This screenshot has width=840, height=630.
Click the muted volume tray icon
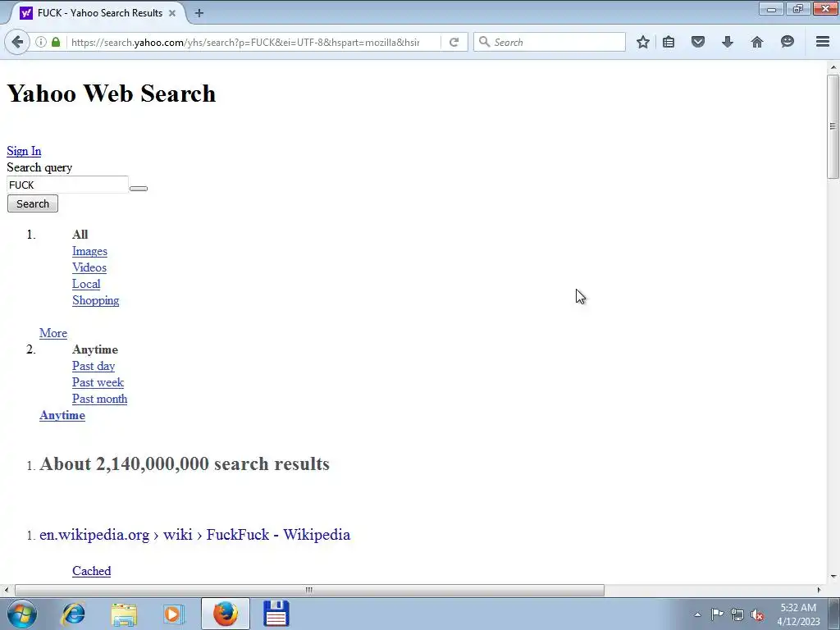pyautogui.click(x=757, y=614)
